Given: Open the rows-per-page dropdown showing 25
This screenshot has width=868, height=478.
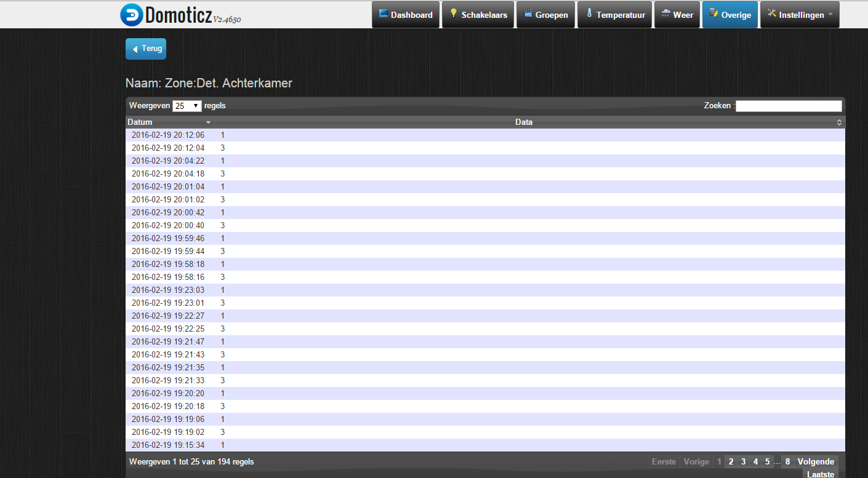Looking at the screenshot, I should [187, 106].
